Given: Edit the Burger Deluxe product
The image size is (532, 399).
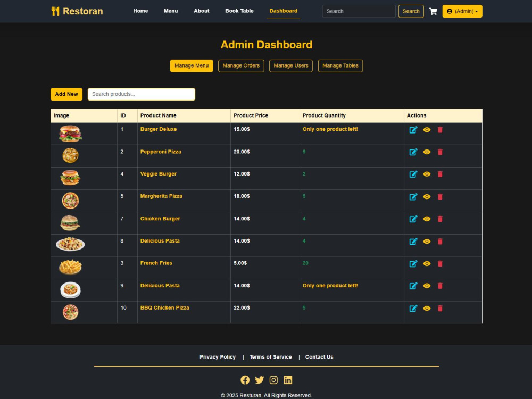Looking at the screenshot, I should coord(413,130).
